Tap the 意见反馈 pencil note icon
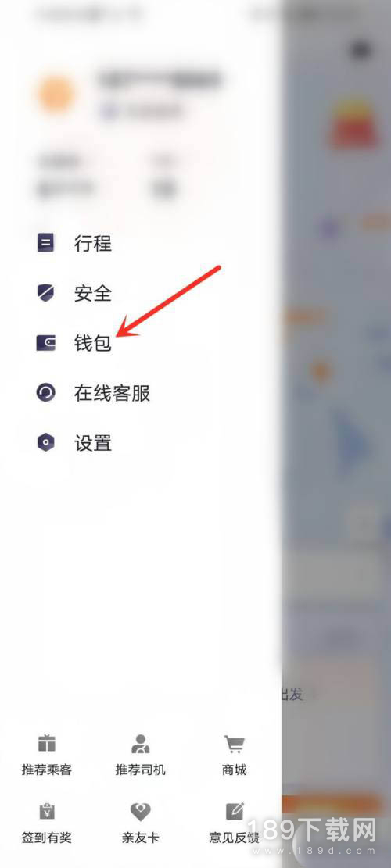 pyautogui.click(x=235, y=812)
